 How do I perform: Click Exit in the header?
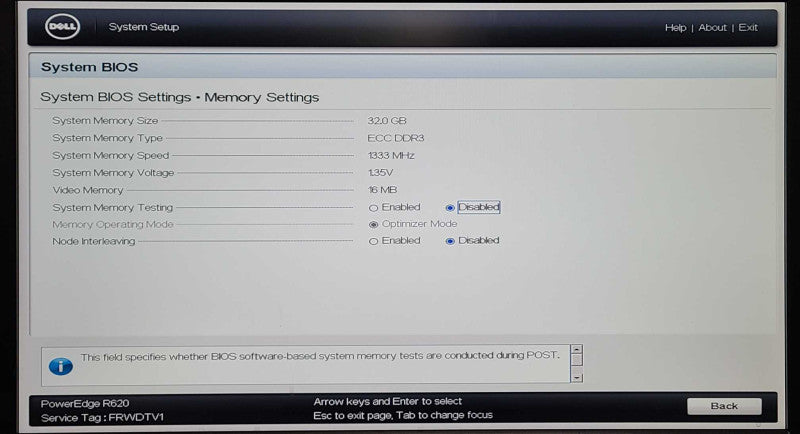pos(748,28)
